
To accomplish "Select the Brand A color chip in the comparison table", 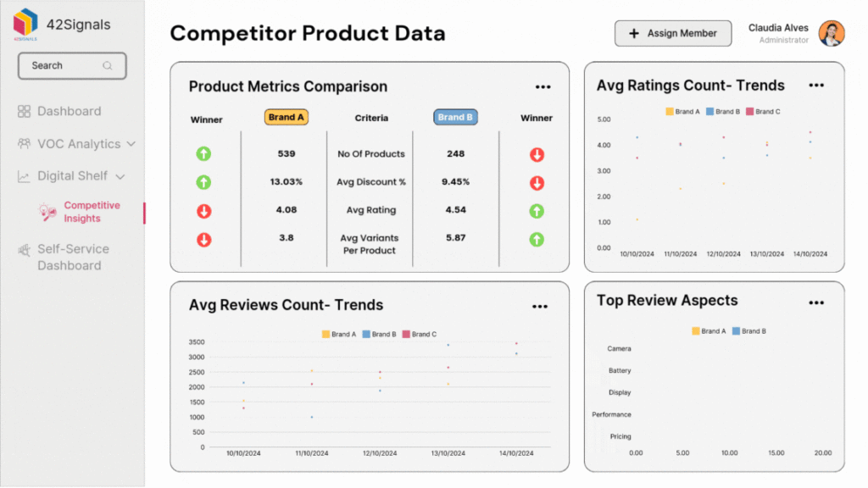I will [x=286, y=117].
